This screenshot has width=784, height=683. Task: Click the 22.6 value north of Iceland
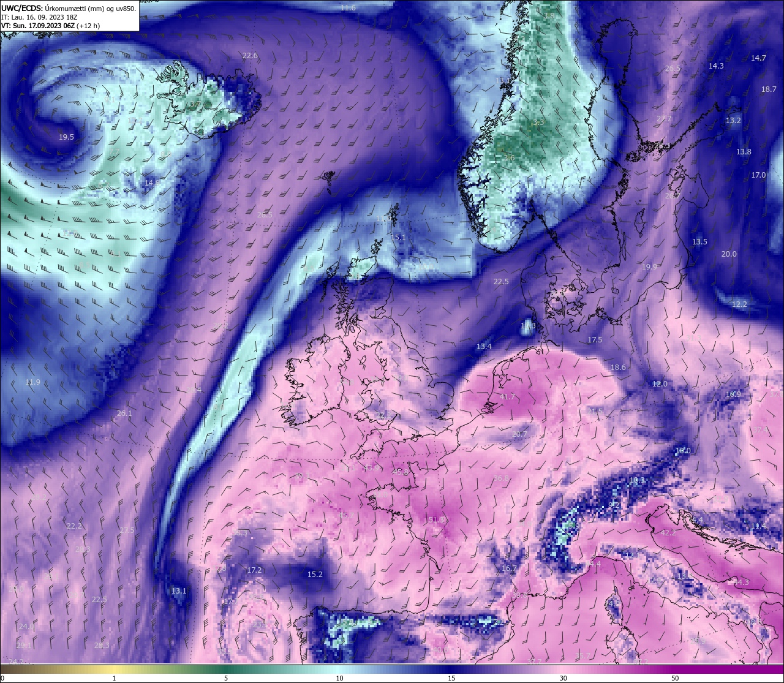pos(250,56)
